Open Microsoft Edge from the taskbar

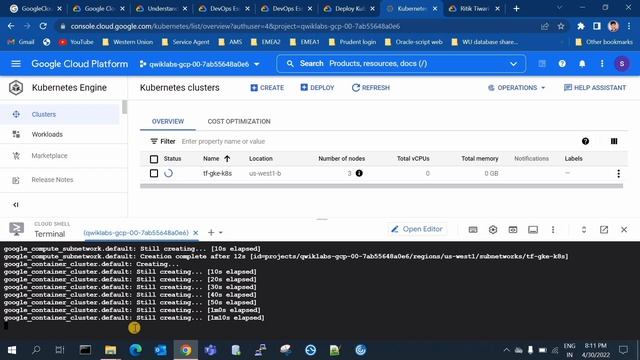coord(135,350)
